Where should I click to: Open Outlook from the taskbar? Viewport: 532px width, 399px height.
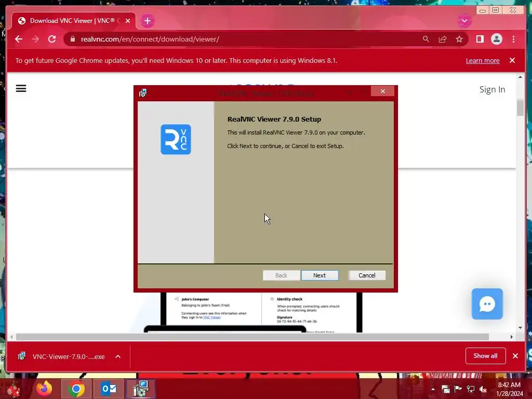click(x=109, y=389)
